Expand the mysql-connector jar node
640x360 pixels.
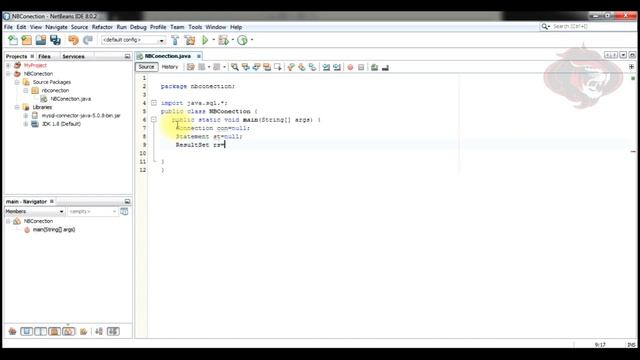pyautogui.click(x=26, y=116)
